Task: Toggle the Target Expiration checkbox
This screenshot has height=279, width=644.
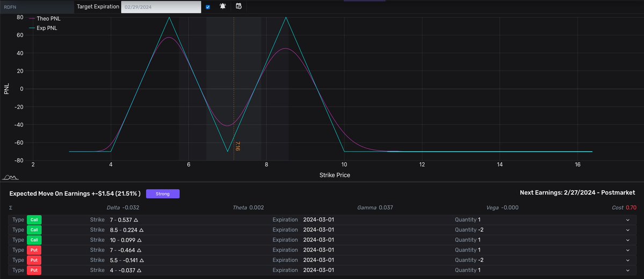Action: [x=208, y=7]
